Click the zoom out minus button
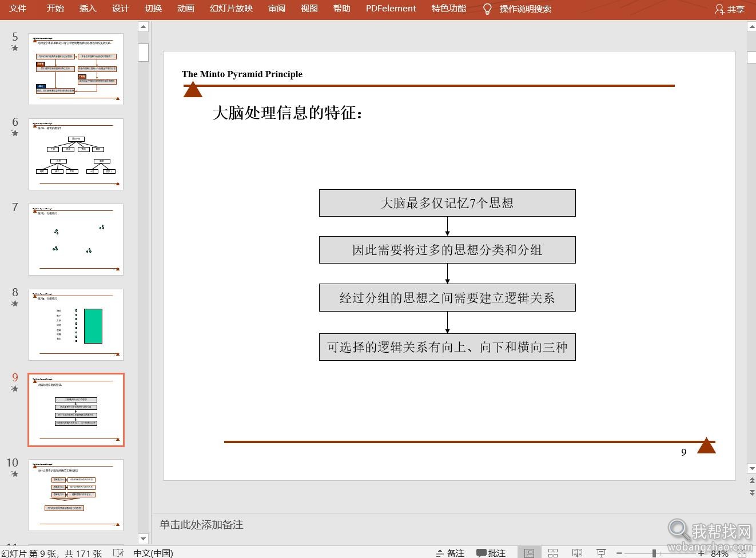 619,553
